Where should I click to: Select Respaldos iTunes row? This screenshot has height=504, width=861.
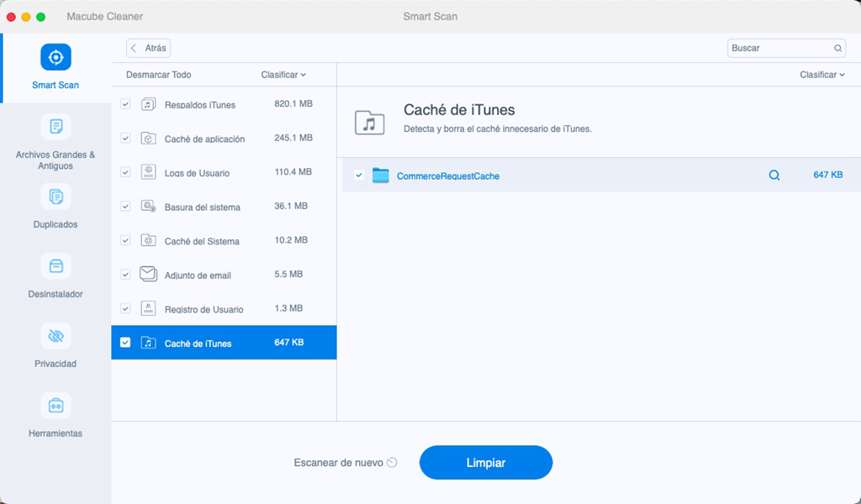[224, 103]
